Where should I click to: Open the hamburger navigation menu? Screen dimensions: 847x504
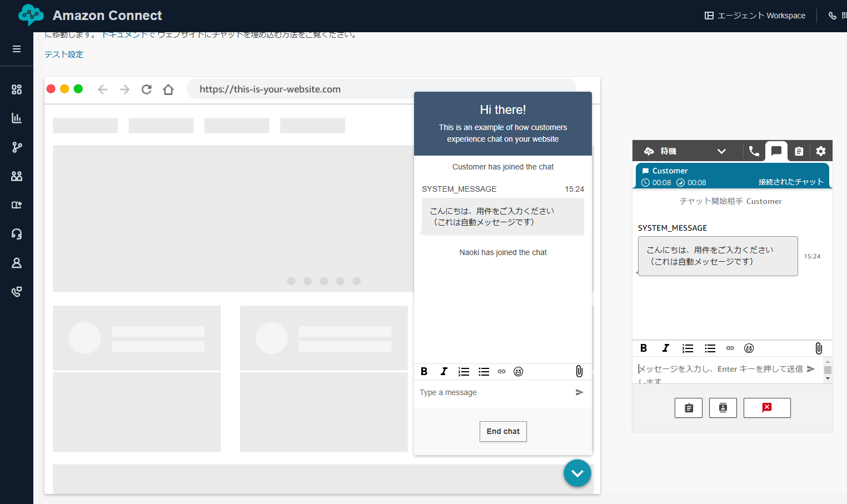17,49
